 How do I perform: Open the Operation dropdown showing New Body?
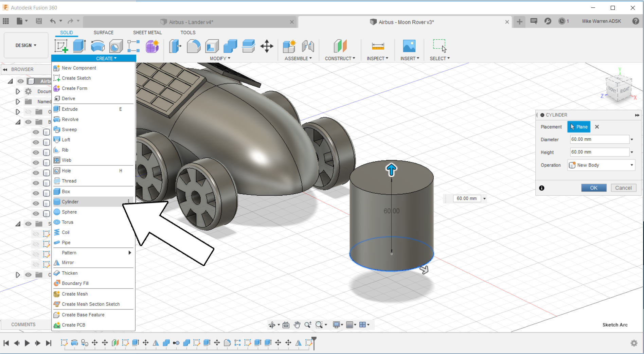coord(601,165)
